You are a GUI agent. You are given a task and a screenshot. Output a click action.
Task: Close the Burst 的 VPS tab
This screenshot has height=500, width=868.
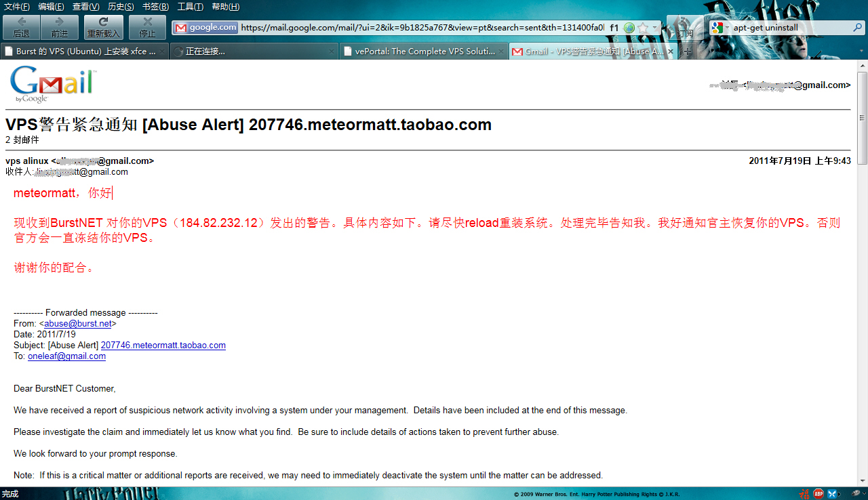click(161, 51)
